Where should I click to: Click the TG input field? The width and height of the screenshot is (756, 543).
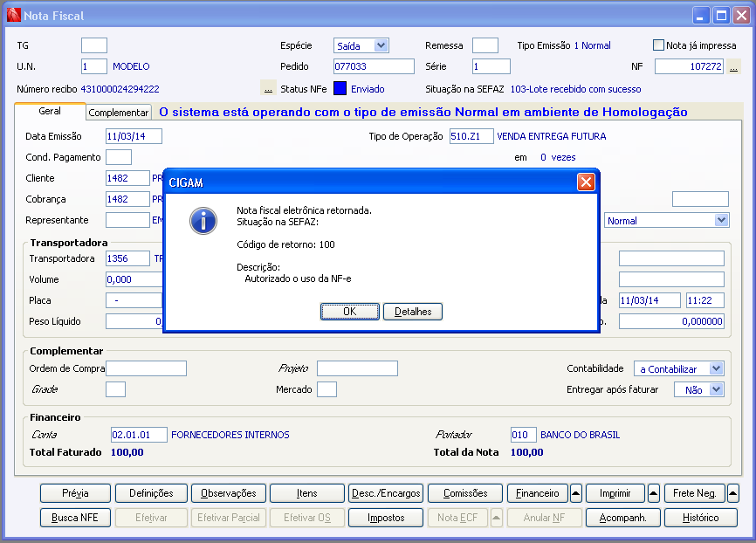(94, 45)
